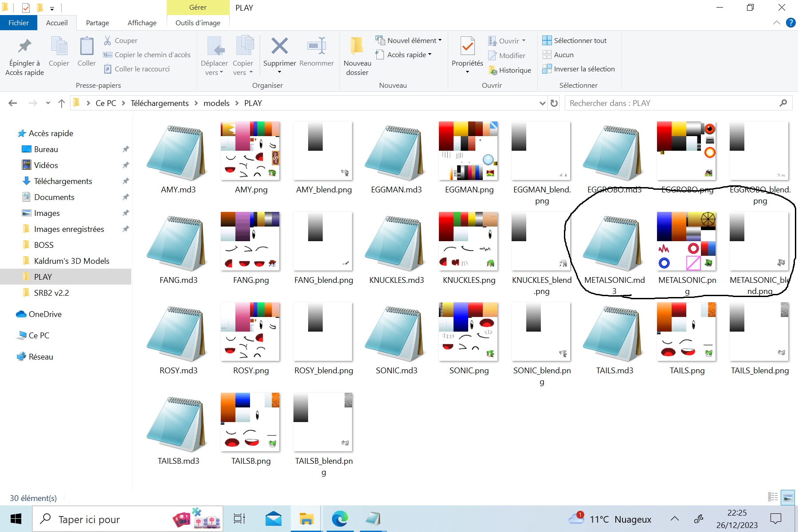Pin folder with Épingler à Accès rapide
The height and width of the screenshot is (532, 798).
point(24,56)
